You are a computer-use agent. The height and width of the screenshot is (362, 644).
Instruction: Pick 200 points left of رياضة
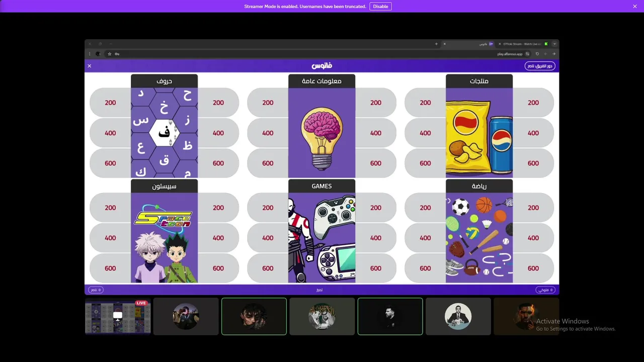(x=425, y=208)
